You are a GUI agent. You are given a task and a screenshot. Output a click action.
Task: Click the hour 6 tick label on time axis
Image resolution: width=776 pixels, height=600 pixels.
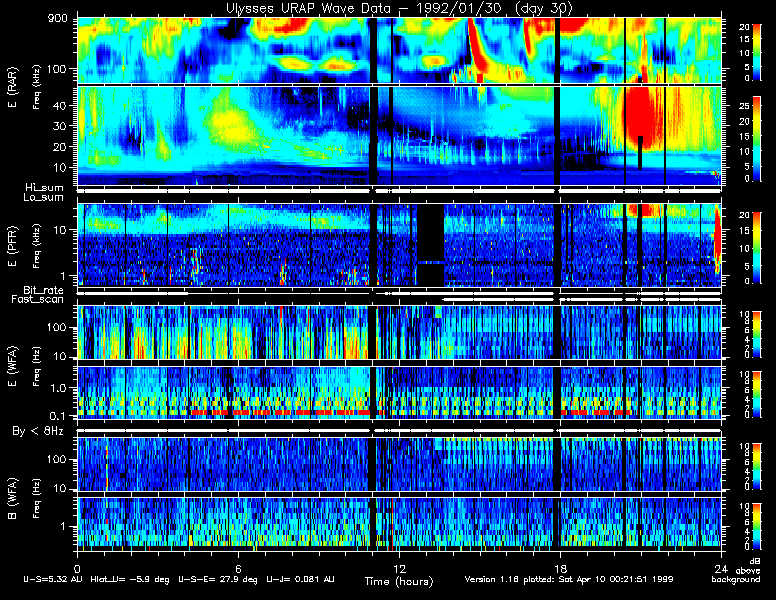click(238, 568)
